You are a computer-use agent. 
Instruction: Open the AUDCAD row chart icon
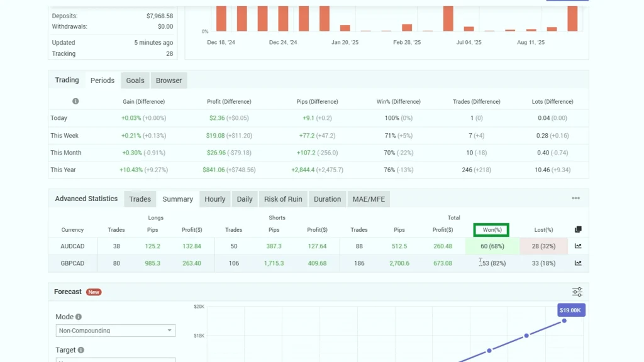pyautogui.click(x=578, y=246)
